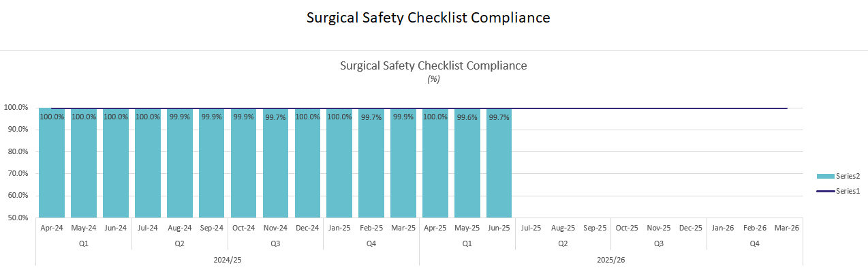
Task: Select the Series1 legend line entry
Action: click(838, 192)
